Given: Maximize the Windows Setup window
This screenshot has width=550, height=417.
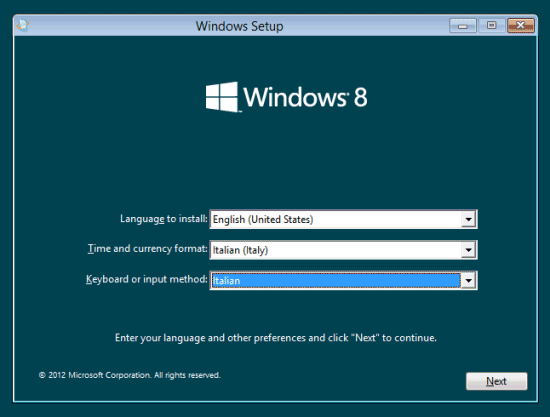Looking at the screenshot, I should 491,26.
